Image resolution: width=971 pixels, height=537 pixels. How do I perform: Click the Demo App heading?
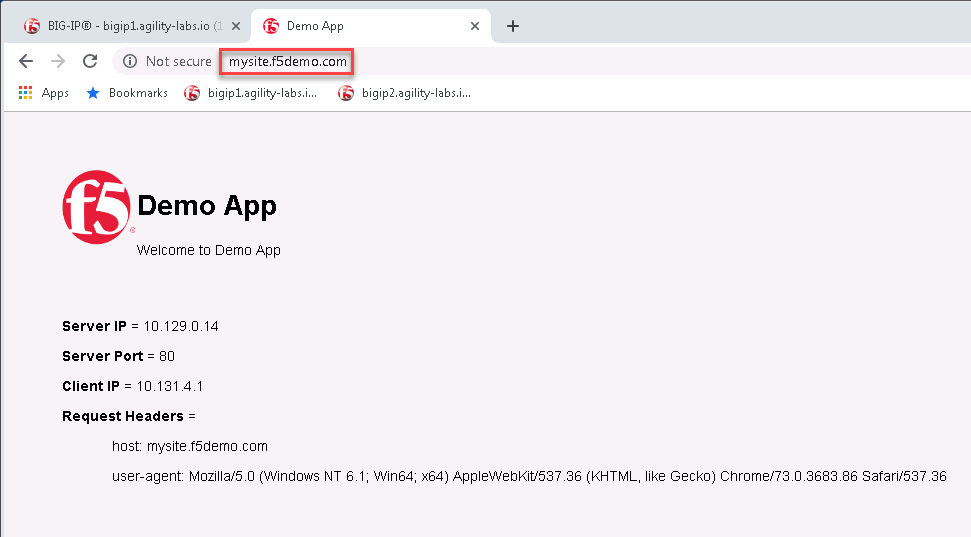[x=207, y=206]
